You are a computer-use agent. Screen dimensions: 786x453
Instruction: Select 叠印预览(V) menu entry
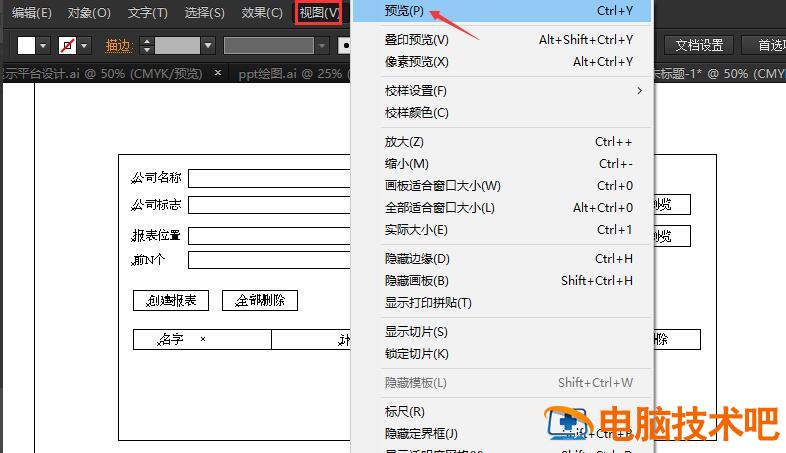click(416, 40)
